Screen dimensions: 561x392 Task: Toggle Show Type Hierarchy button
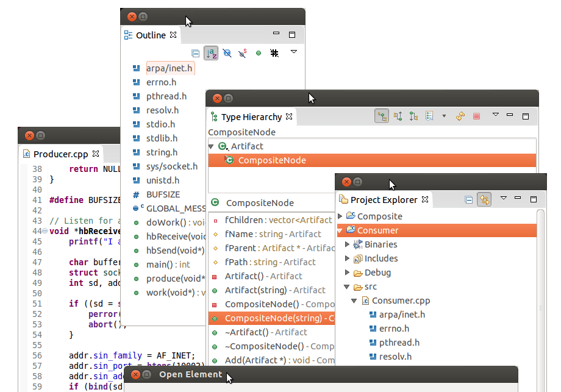pyautogui.click(x=382, y=116)
